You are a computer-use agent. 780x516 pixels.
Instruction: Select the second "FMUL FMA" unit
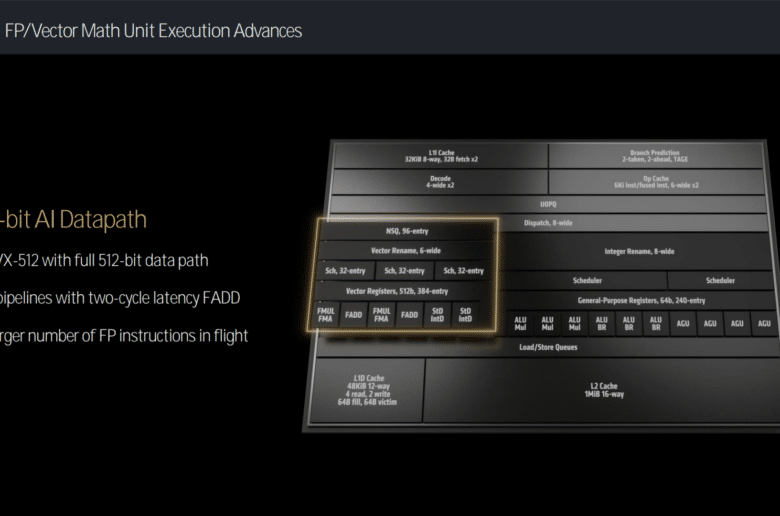pyautogui.click(x=381, y=314)
